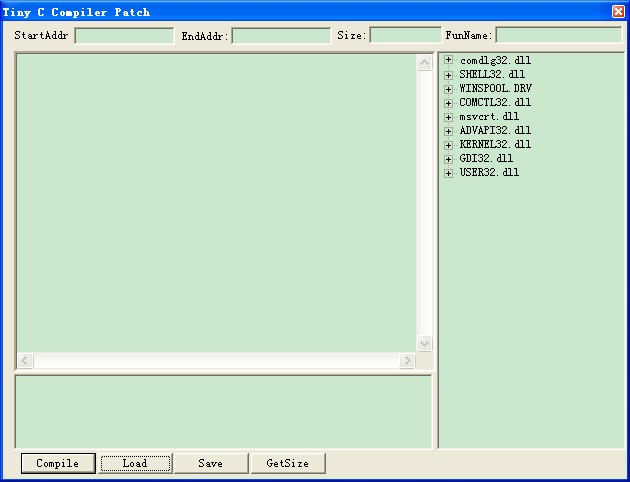Click the code editor scroll down arrow

424,343
